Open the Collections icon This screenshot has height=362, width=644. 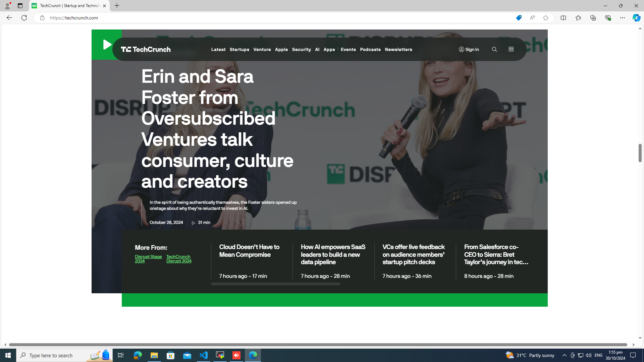coord(593,18)
